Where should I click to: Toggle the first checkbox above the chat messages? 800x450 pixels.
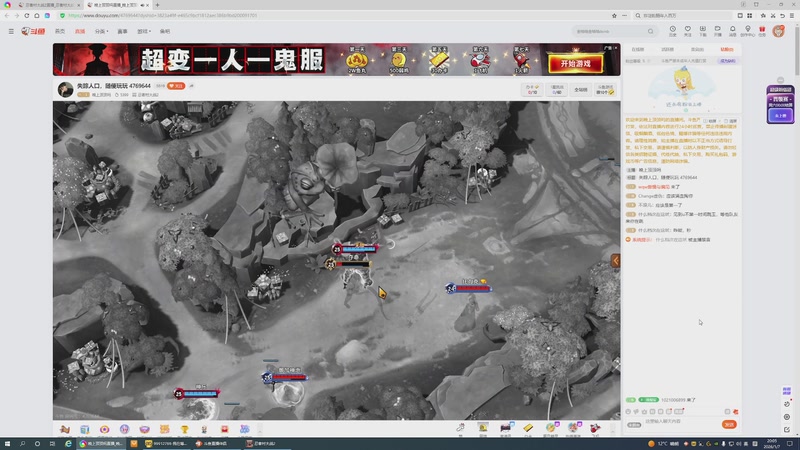pos(706,121)
